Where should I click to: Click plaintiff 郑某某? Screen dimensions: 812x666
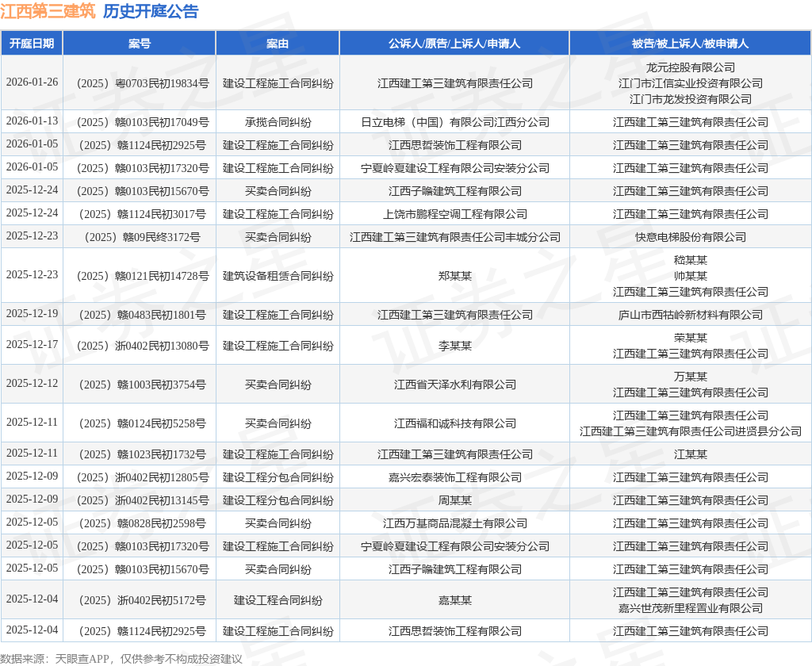pyautogui.click(x=454, y=276)
